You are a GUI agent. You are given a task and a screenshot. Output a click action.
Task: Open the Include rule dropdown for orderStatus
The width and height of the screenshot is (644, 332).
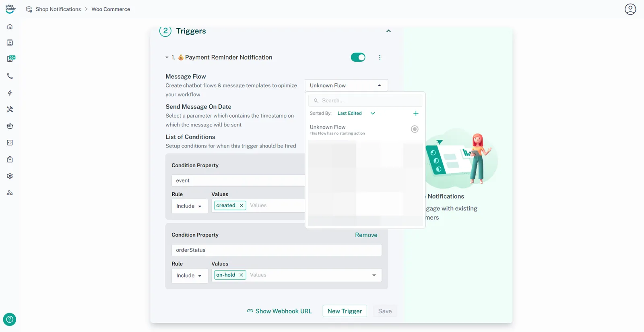(189, 276)
